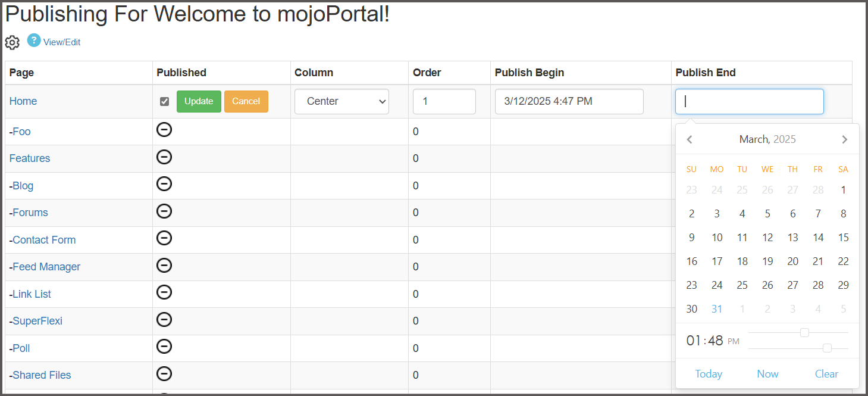Click the Publish Begin date field
The image size is (868, 396).
(569, 102)
